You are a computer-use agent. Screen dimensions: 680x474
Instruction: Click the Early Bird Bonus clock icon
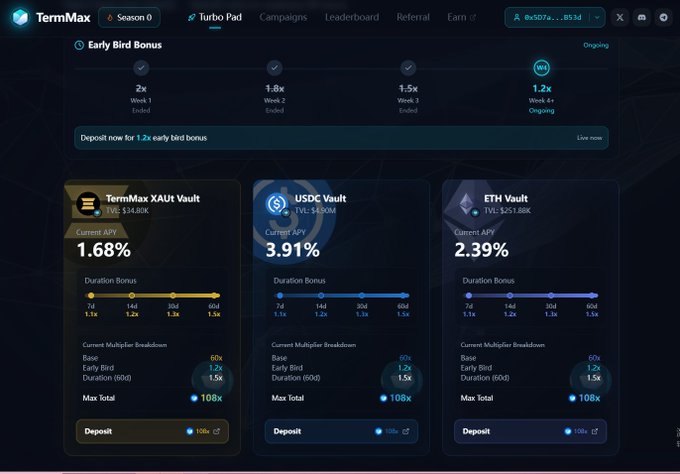[79, 45]
